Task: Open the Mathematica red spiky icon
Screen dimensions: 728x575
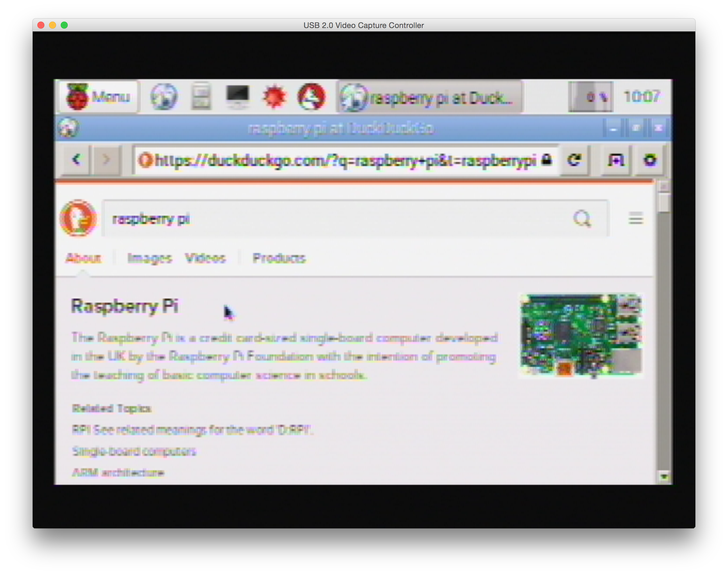Action: (x=275, y=97)
